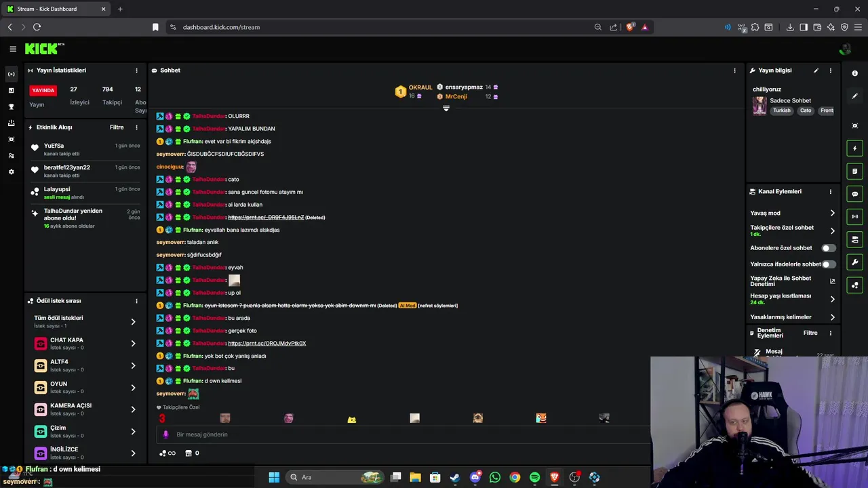Open the hamburger menu beside Kick logo

click(x=13, y=49)
